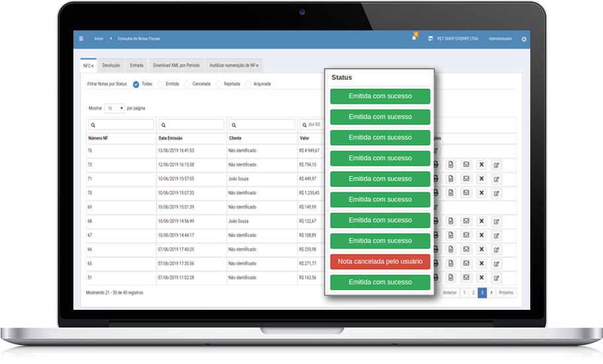The height and width of the screenshot is (364, 603).
Task: Go to the Próximo page
Action: coord(506,292)
